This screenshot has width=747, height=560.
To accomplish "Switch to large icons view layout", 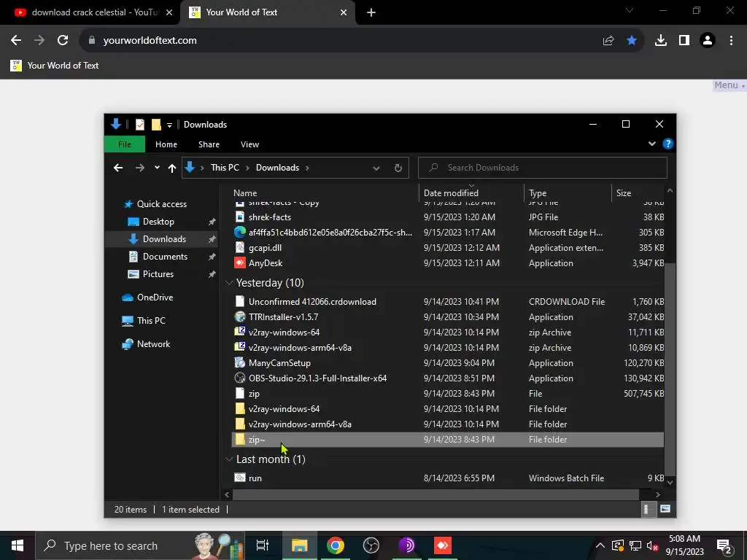I will [x=665, y=509].
